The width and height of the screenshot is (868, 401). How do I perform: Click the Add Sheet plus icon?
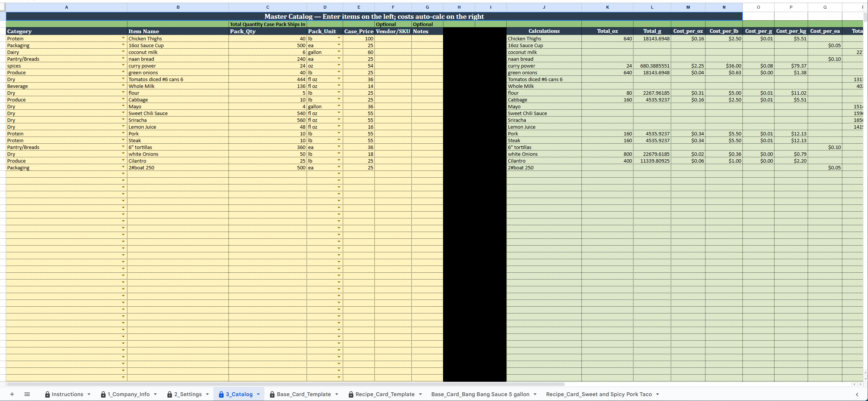12,394
